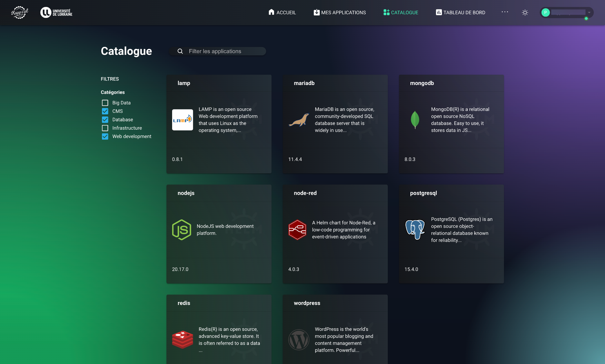Click the Node-RED logo icon
The height and width of the screenshot is (364, 605).
[298, 230]
